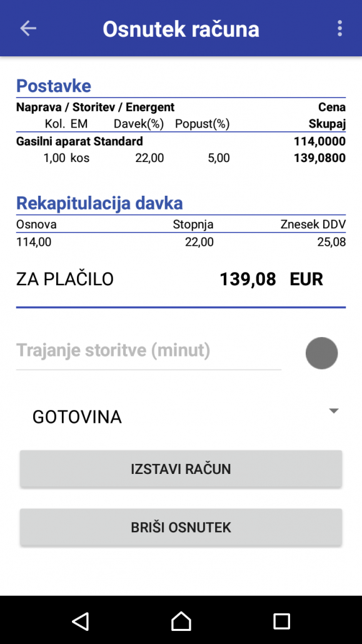Focus the Trajanje storitve (minut) input
362x644 pixels.
point(149,351)
